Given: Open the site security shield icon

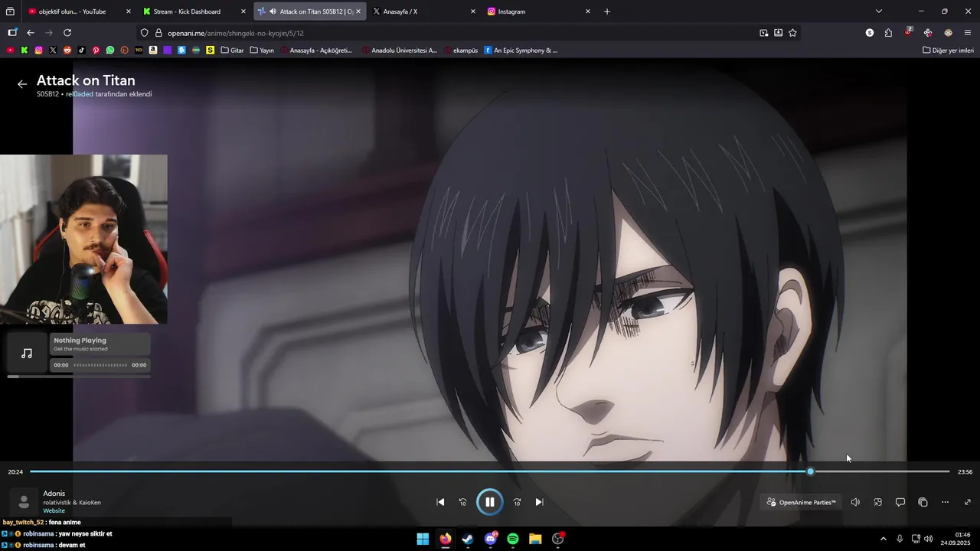Looking at the screenshot, I should 145,33.
